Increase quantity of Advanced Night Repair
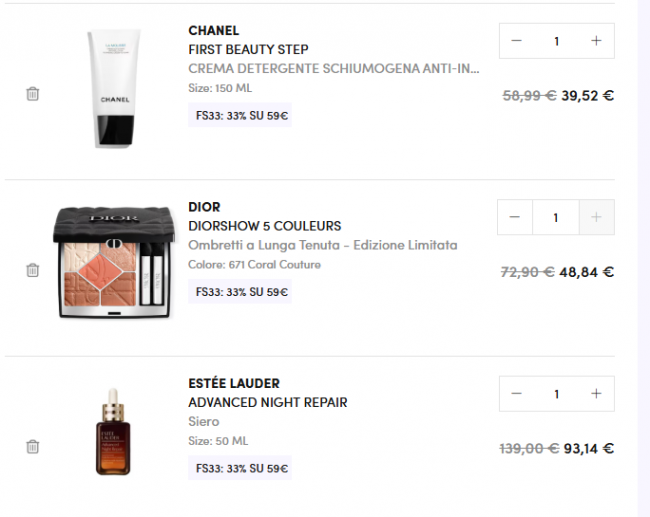The image size is (650, 517). [596, 394]
